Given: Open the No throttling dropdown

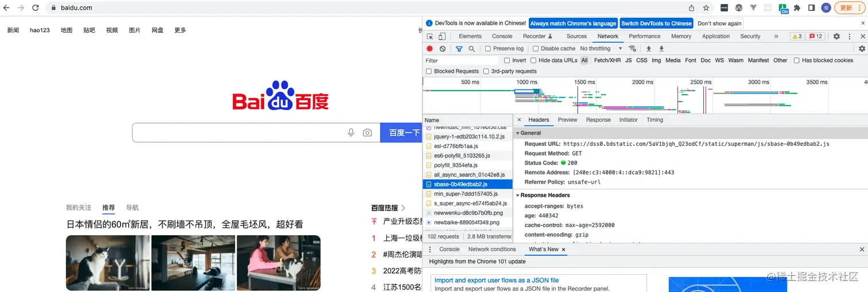Looking at the screenshot, I should 601,49.
